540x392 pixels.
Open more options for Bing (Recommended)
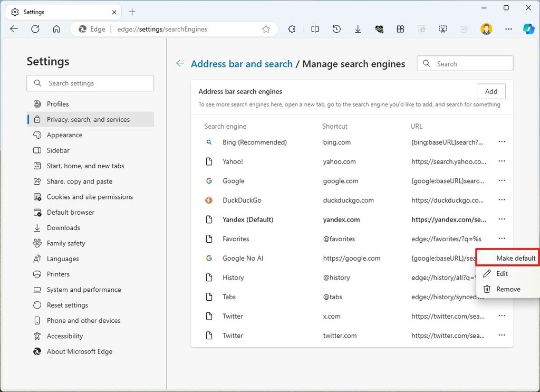[502, 142]
